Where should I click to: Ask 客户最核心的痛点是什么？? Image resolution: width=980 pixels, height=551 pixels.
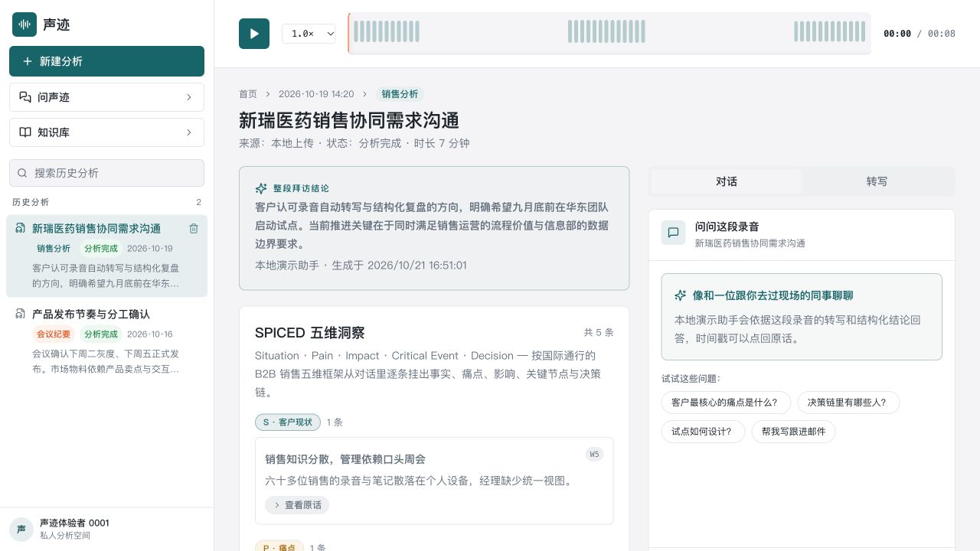pos(724,402)
